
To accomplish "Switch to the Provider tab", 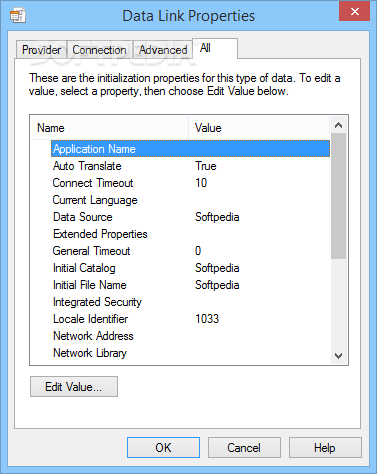I will coord(42,50).
